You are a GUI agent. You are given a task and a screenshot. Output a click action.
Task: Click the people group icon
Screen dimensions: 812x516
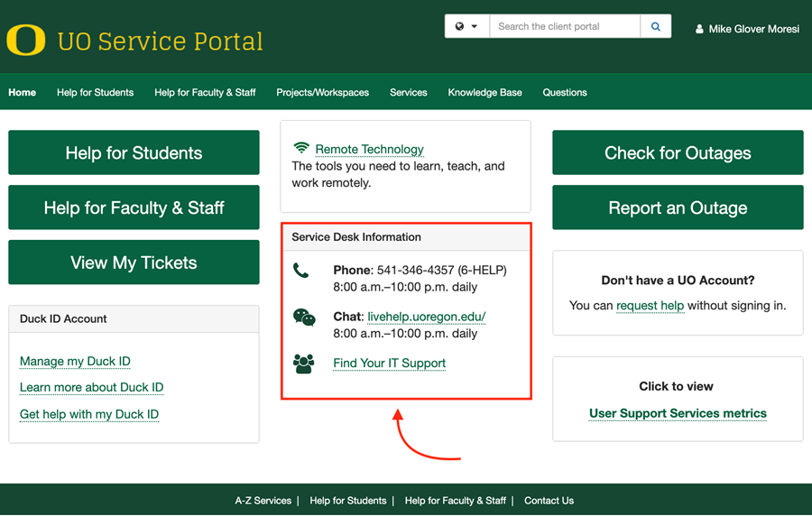[x=304, y=364]
